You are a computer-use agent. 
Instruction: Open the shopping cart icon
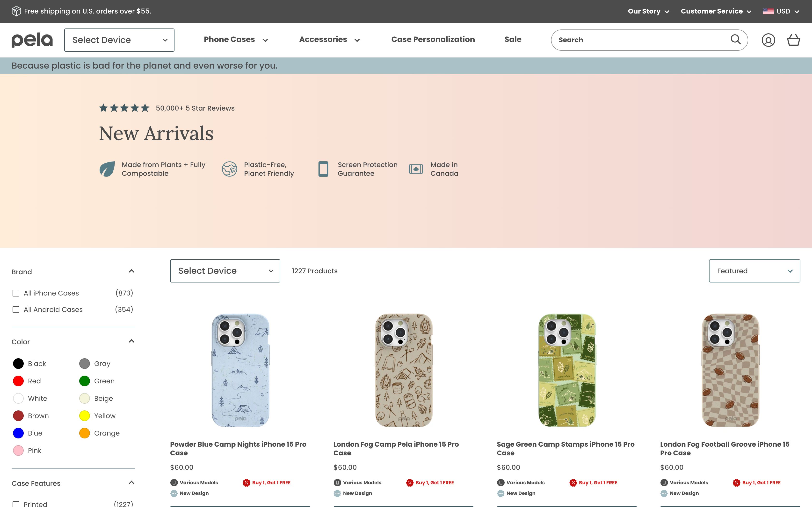click(x=794, y=40)
